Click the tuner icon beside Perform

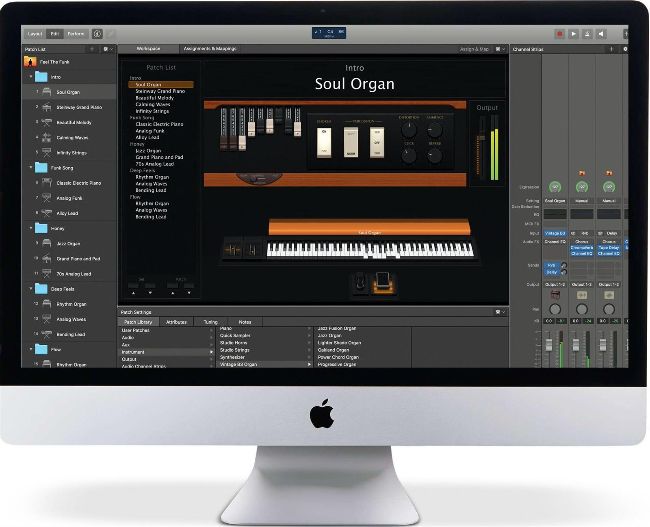pos(97,34)
